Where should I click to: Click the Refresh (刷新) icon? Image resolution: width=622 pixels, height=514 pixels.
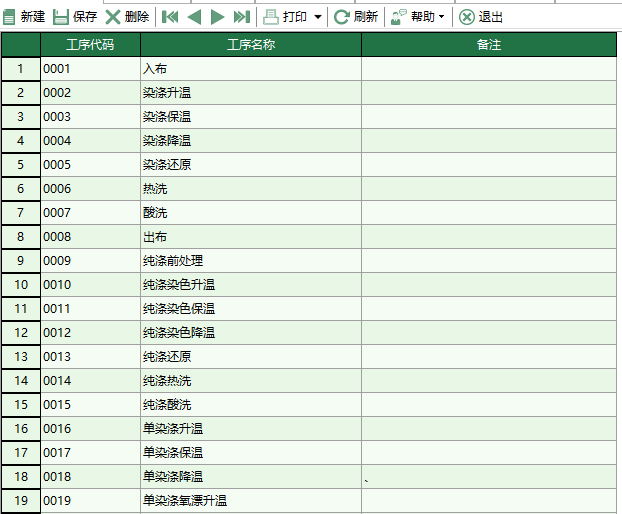coord(342,17)
